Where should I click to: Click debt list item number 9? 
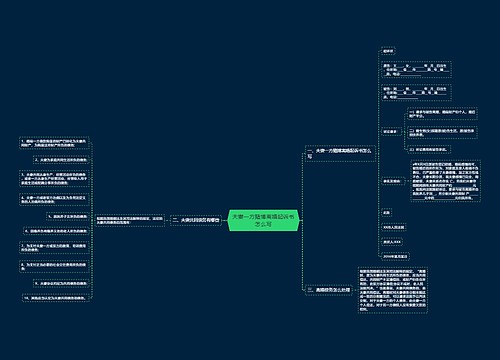pyautogui.click(x=61, y=283)
